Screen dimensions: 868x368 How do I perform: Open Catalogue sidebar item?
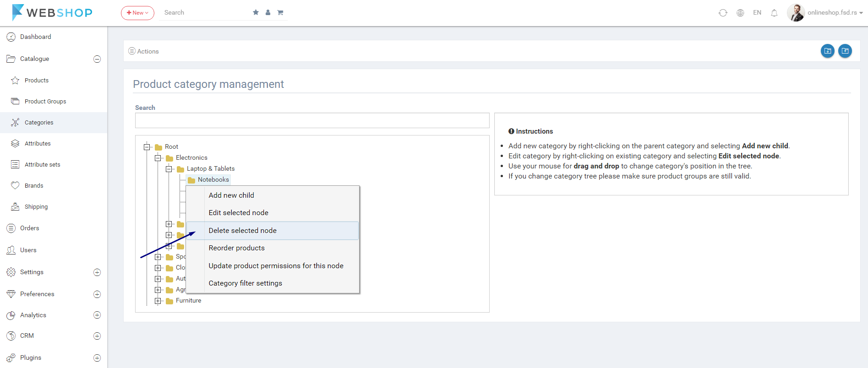(x=34, y=59)
